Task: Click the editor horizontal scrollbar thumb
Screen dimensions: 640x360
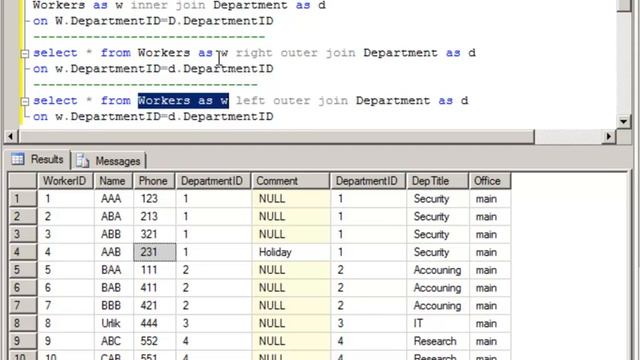Action: click(276, 136)
